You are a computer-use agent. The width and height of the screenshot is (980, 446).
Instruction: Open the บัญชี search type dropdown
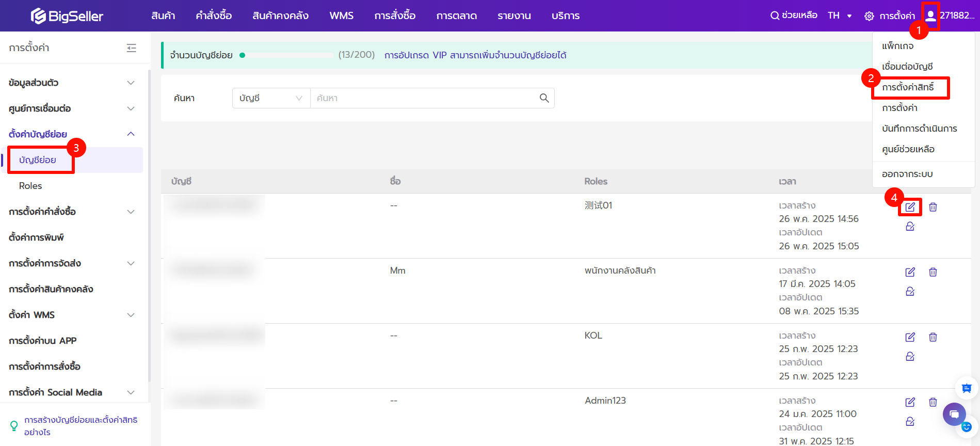(x=271, y=98)
